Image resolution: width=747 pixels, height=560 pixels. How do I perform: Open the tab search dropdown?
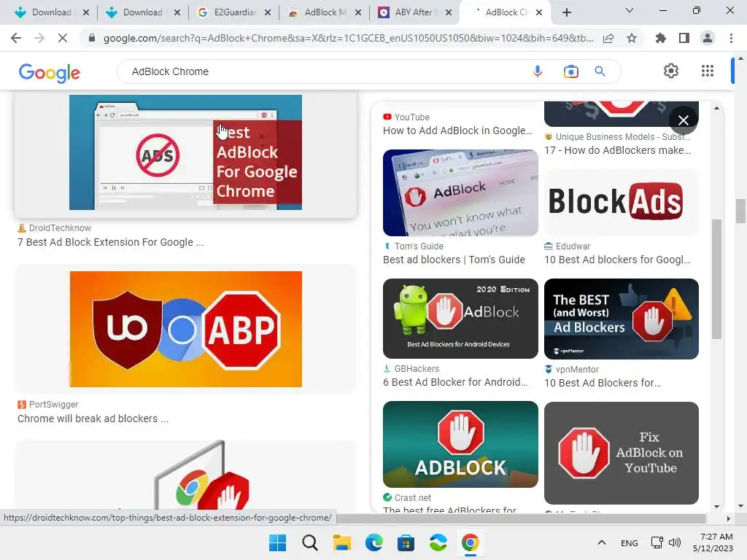point(630,10)
